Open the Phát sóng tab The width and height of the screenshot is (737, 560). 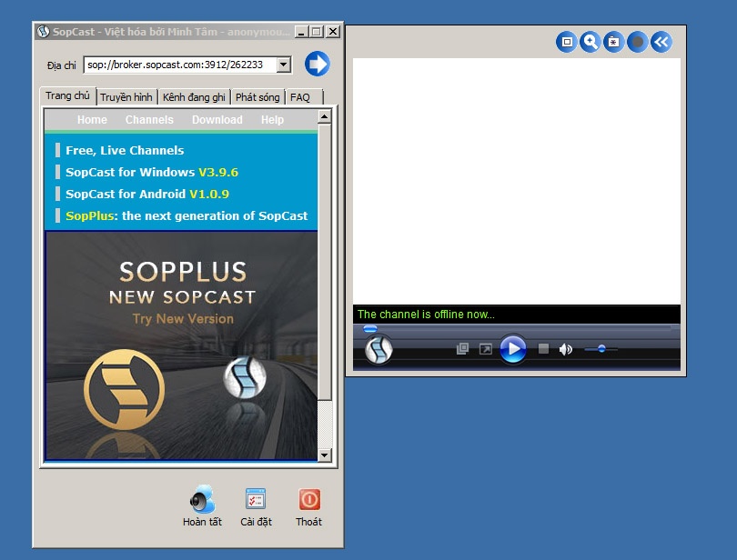click(x=257, y=97)
